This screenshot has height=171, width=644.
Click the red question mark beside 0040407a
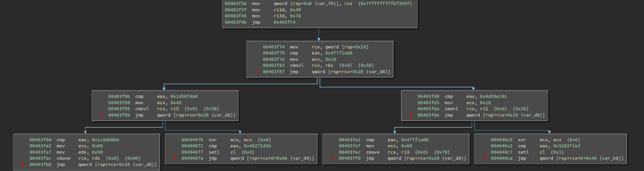[x=174, y=158]
